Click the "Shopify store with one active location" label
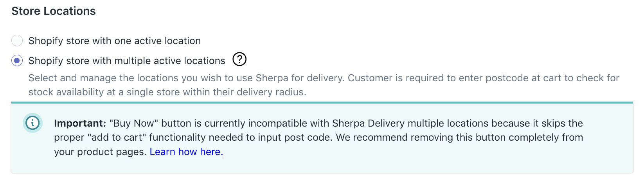The height and width of the screenshot is (186, 644). 114,41
